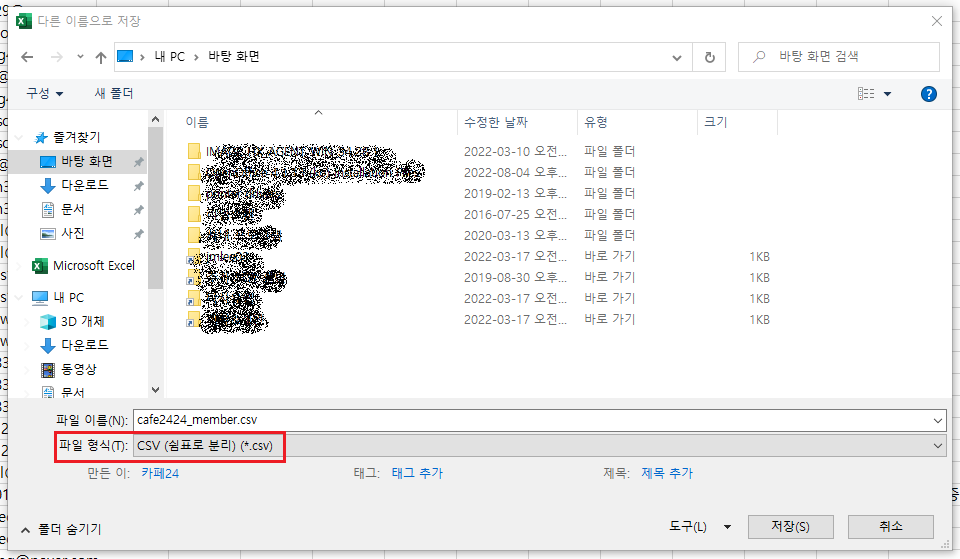Select 내 PC in the address path
The width and height of the screenshot is (960, 559).
coord(170,56)
